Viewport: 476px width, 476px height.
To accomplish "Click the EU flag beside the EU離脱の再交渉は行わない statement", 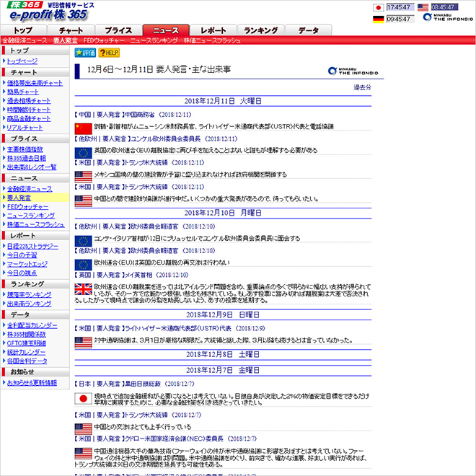I will 83,265.
